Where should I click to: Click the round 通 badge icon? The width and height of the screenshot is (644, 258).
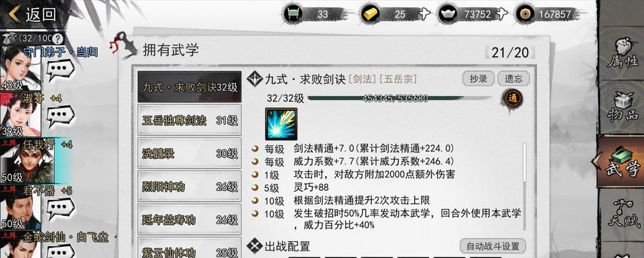(x=512, y=99)
